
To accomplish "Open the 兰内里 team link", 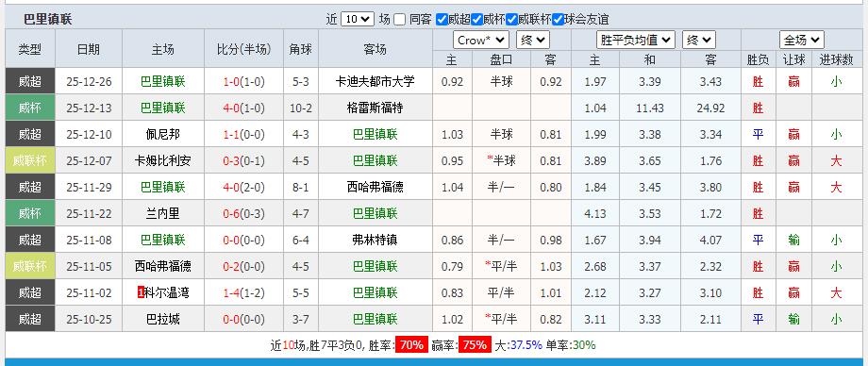I will point(162,214).
